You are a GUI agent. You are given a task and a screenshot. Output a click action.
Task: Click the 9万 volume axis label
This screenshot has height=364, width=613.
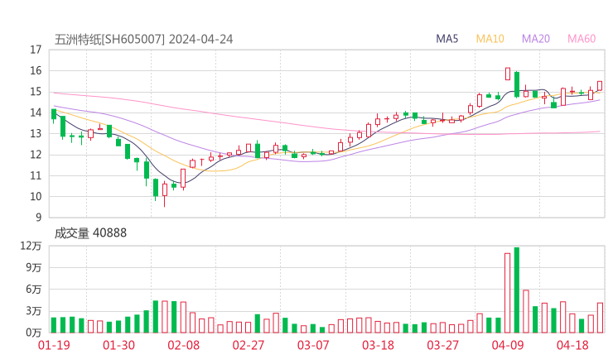click(x=34, y=267)
